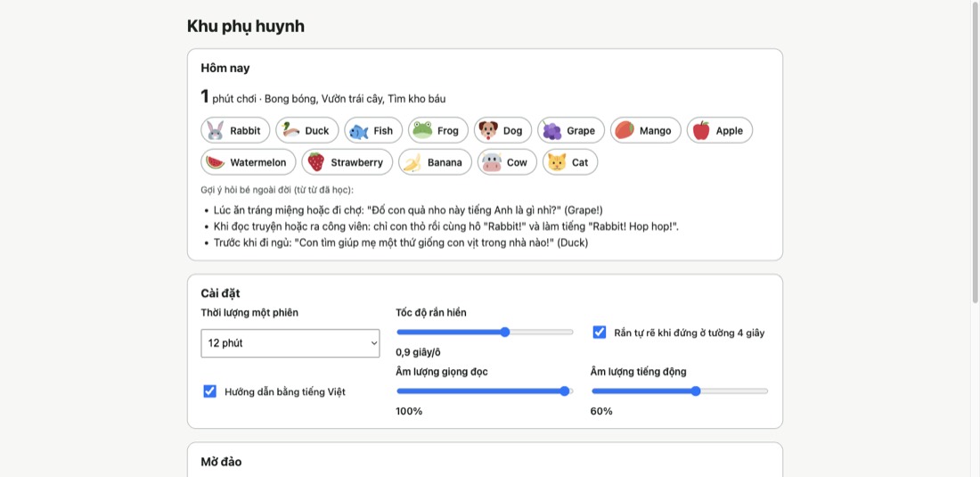
Task: Click the "Mở đảo" section heading
Action: pyautogui.click(x=221, y=462)
